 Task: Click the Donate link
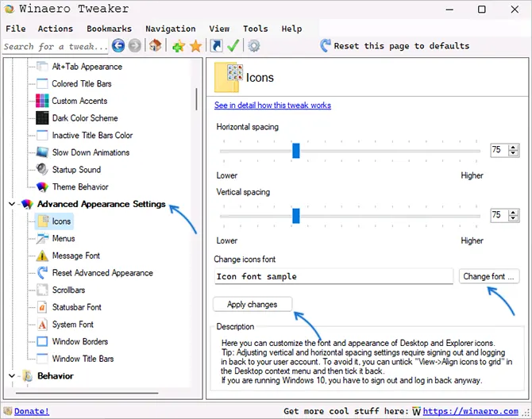[32, 411]
